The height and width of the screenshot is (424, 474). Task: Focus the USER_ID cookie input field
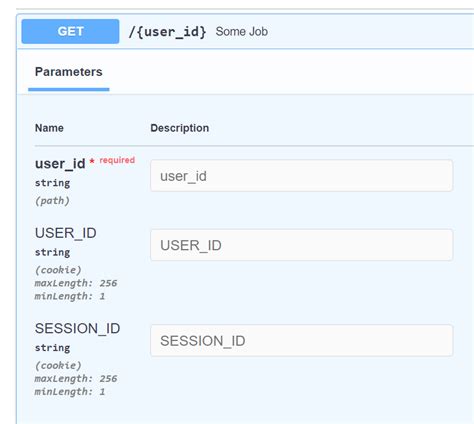tap(301, 245)
